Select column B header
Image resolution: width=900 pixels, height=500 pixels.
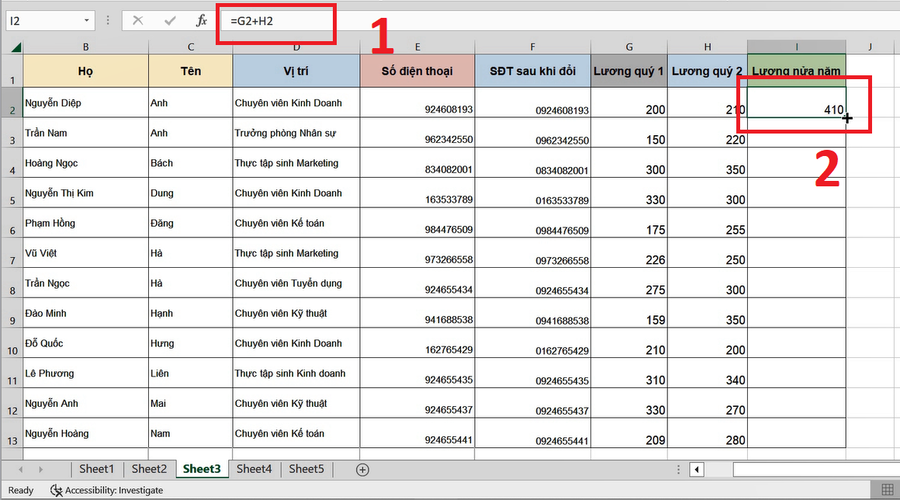86,47
